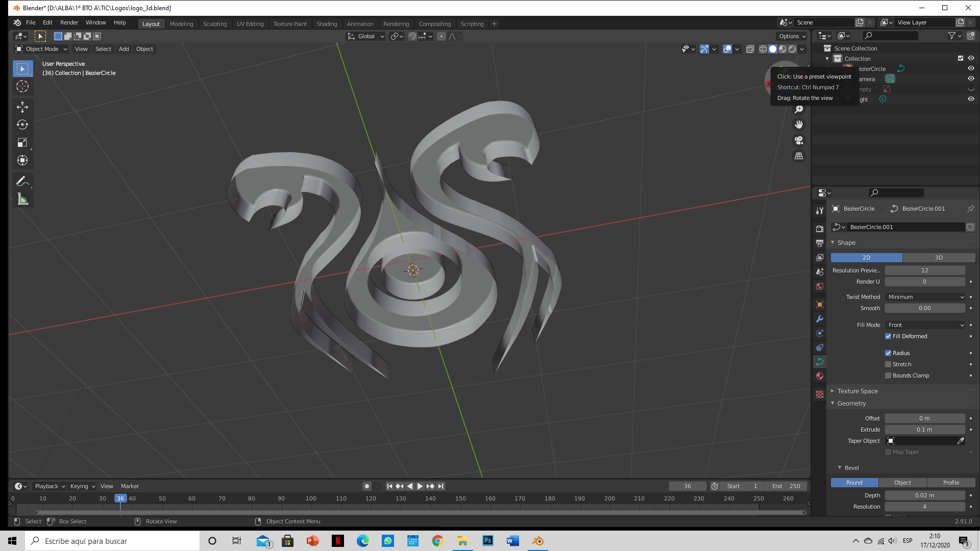Open the Twist Method dropdown

coord(925,297)
